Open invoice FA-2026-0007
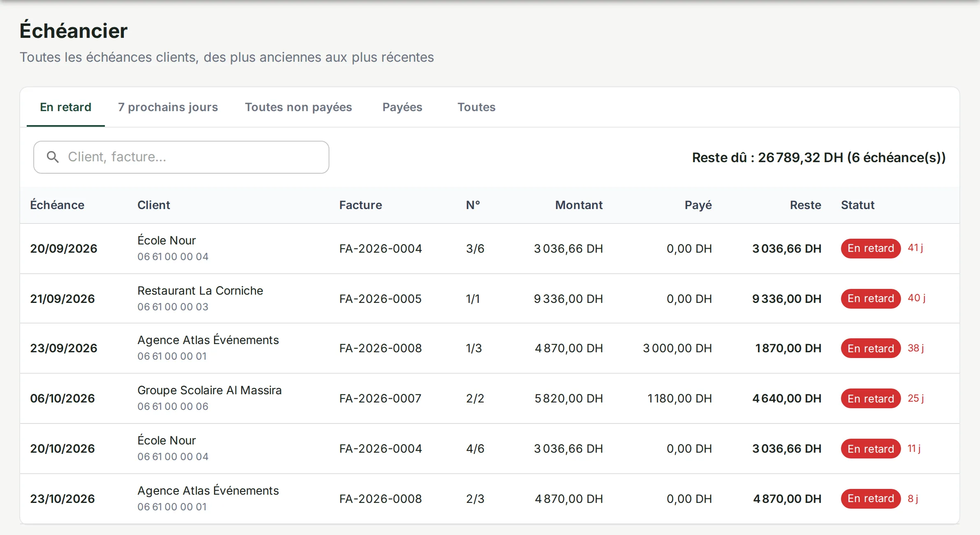Image resolution: width=980 pixels, height=535 pixels. [380, 398]
